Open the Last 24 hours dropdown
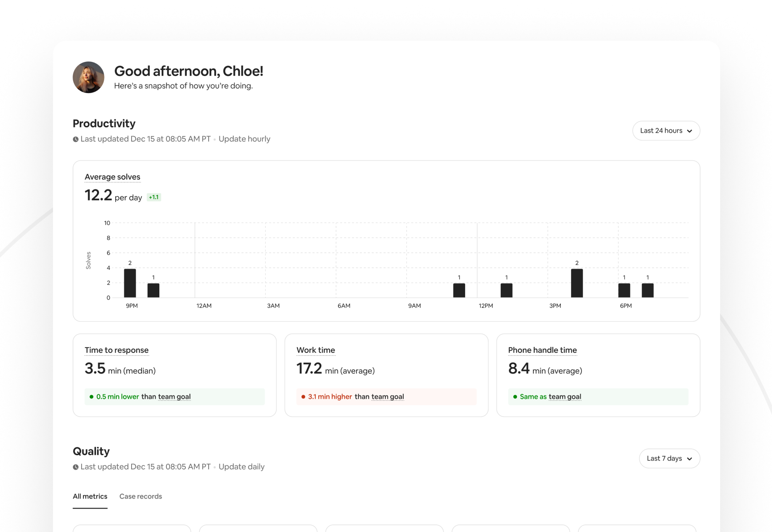 666,131
